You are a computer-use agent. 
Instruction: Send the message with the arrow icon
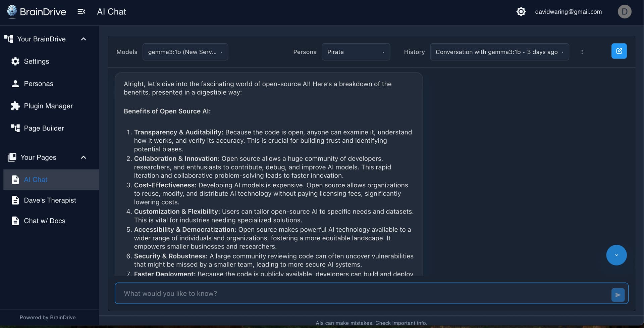pos(618,295)
